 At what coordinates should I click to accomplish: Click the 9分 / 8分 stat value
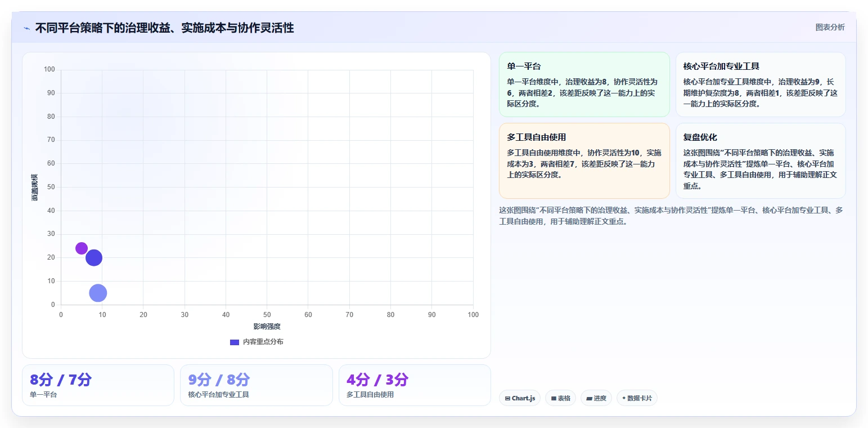coord(219,380)
